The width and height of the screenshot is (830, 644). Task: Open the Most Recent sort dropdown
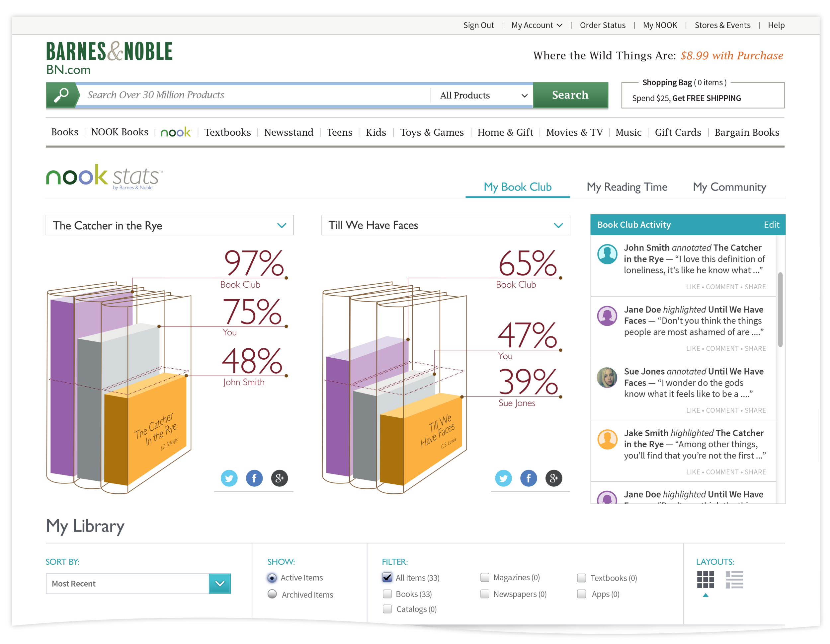138,584
